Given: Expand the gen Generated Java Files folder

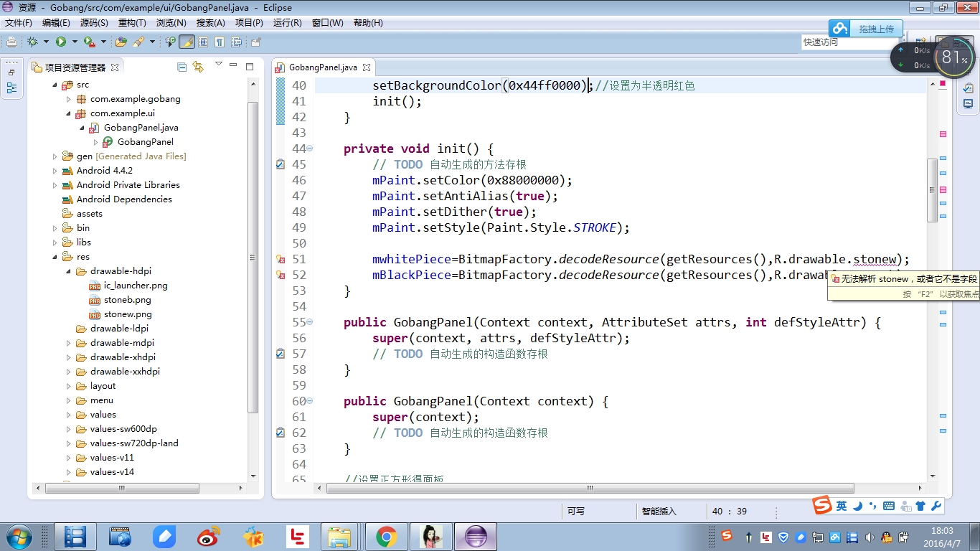Looking at the screenshot, I should (55, 156).
